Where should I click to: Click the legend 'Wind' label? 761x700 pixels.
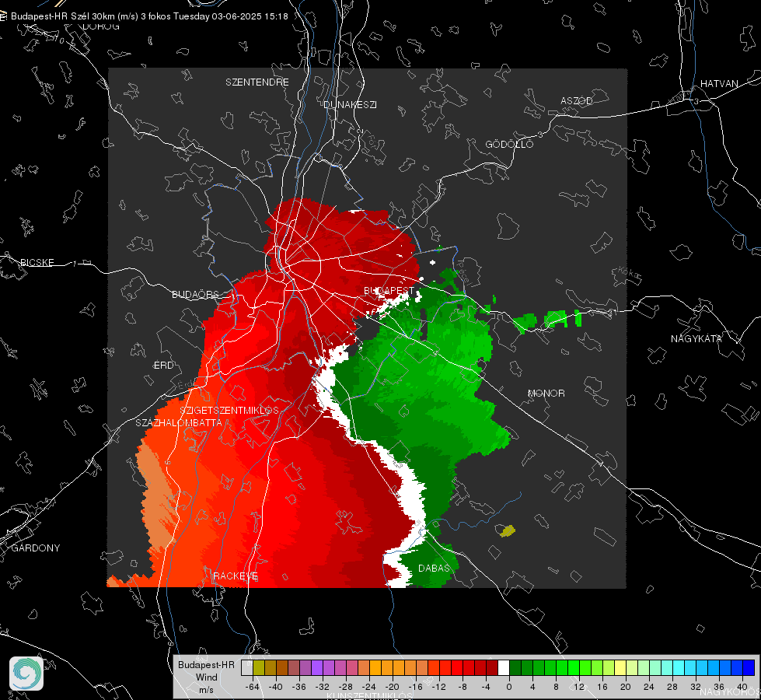tap(206, 677)
